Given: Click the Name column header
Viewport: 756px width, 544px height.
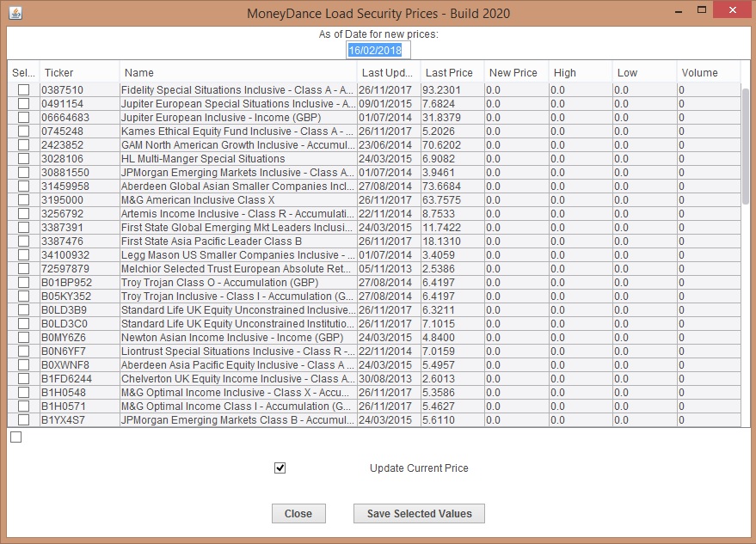Looking at the screenshot, I should coord(237,73).
